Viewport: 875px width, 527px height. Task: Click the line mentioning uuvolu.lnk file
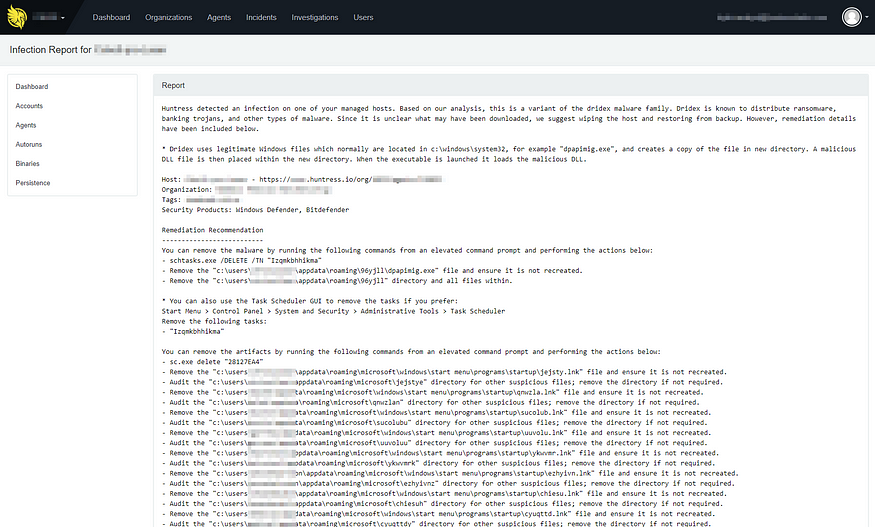point(436,433)
